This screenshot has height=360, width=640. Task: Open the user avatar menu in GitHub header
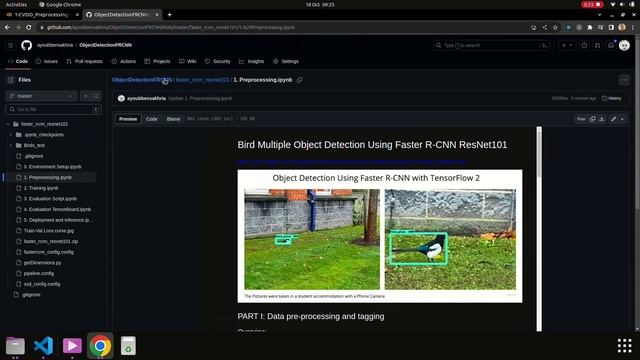coord(624,45)
